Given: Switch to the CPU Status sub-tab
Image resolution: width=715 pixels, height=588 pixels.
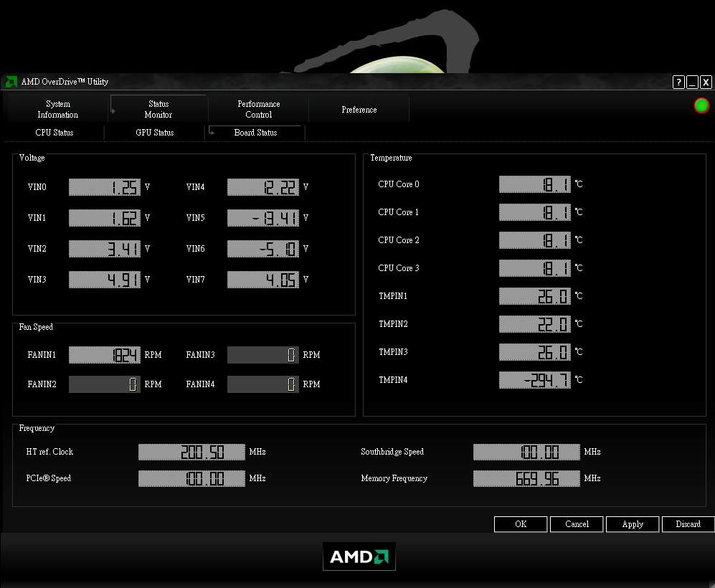Looking at the screenshot, I should click(x=55, y=133).
